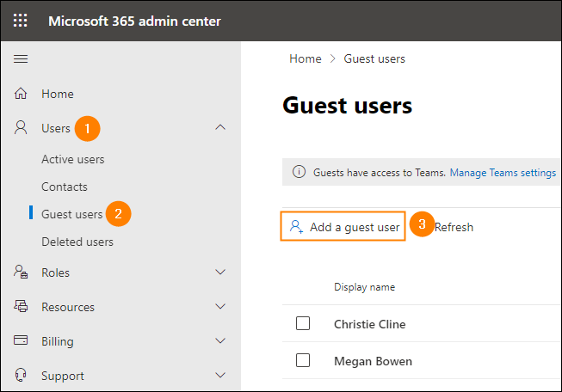
Task: Expand the Billing section chevron
Action: (220, 340)
